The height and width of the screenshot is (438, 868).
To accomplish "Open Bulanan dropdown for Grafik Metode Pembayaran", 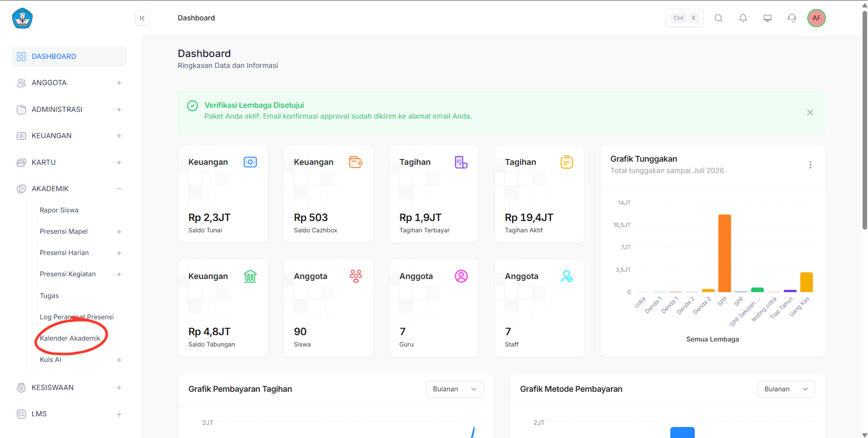I will pos(786,389).
